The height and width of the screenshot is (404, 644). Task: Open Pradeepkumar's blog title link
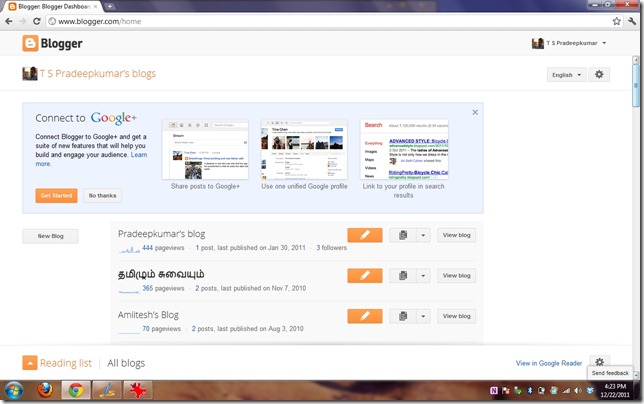pos(161,234)
